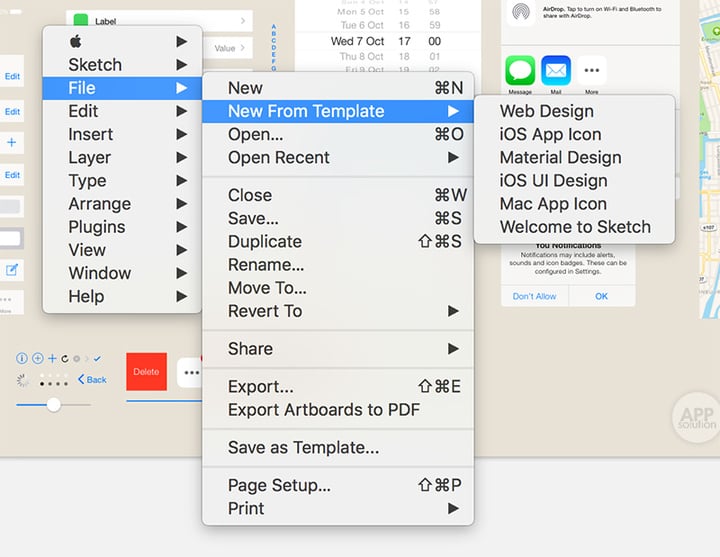Screen dimensions: 720x557
Task: Choose Save… menu item
Action: [x=338, y=218]
